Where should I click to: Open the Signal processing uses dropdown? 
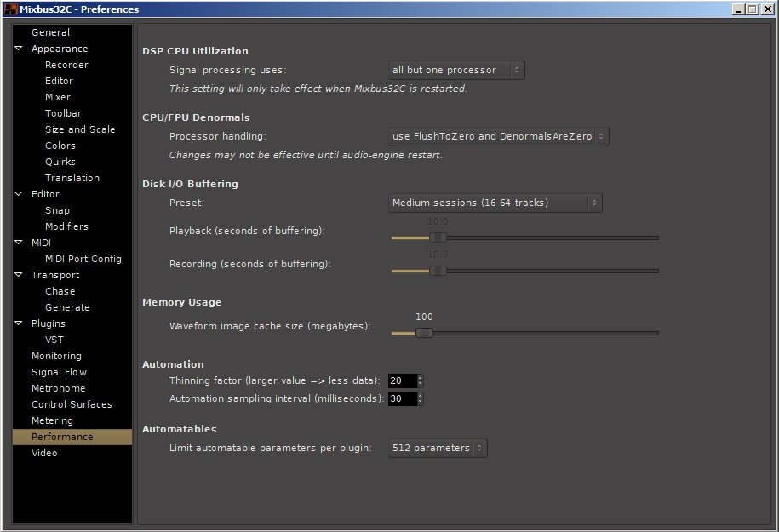pyautogui.click(x=456, y=70)
